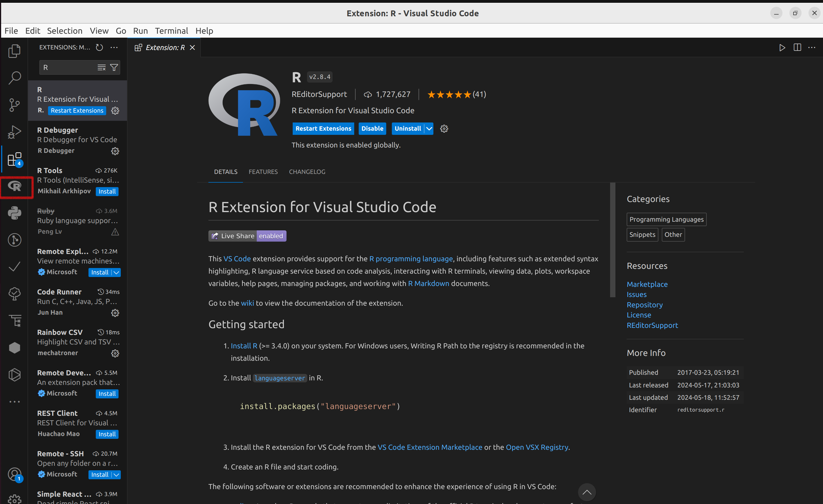
Task: Select the DETAILS tab
Action: pyautogui.click(x=226, y=172)
